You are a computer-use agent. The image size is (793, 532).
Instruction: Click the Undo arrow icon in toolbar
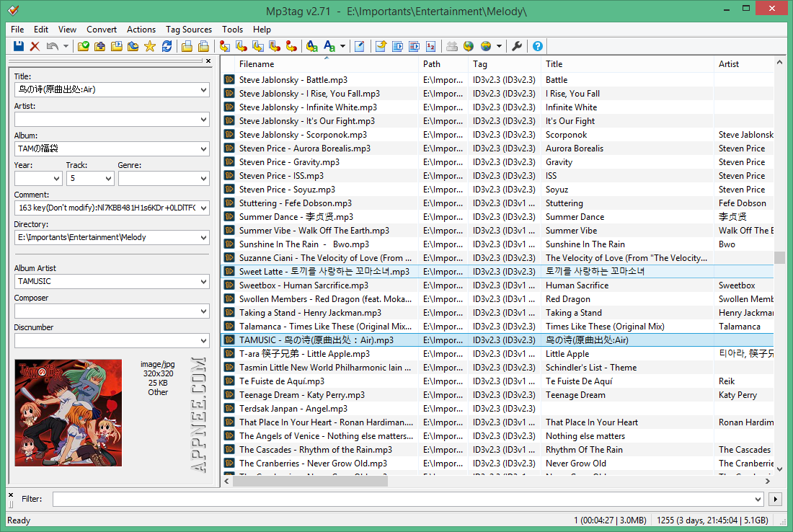(52, 46)
